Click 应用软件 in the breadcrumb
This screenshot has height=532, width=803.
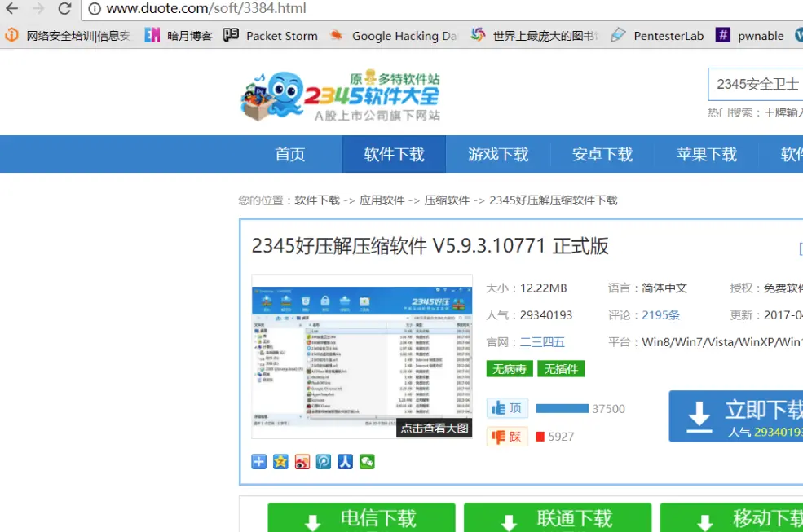tap(382, 200)
